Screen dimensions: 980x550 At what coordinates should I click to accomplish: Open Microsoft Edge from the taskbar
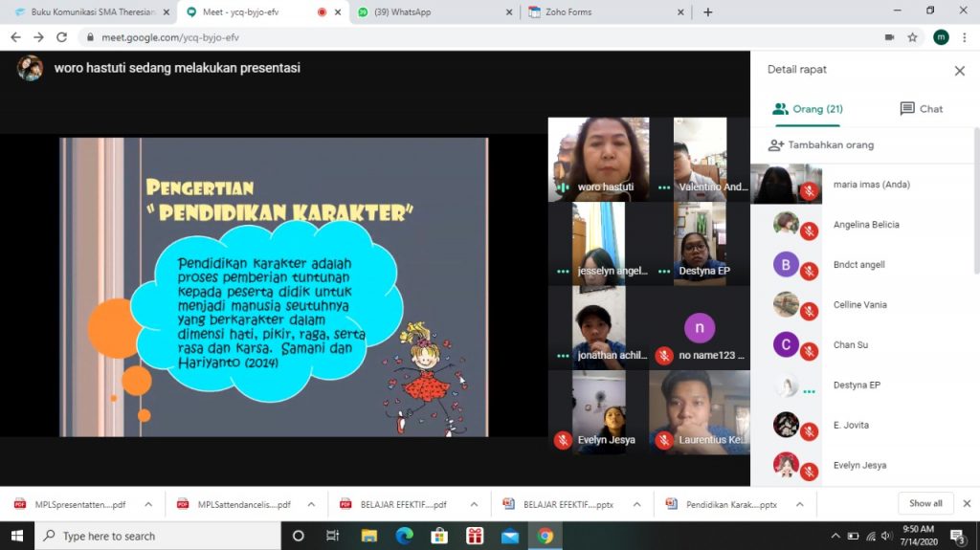[404, 536]
